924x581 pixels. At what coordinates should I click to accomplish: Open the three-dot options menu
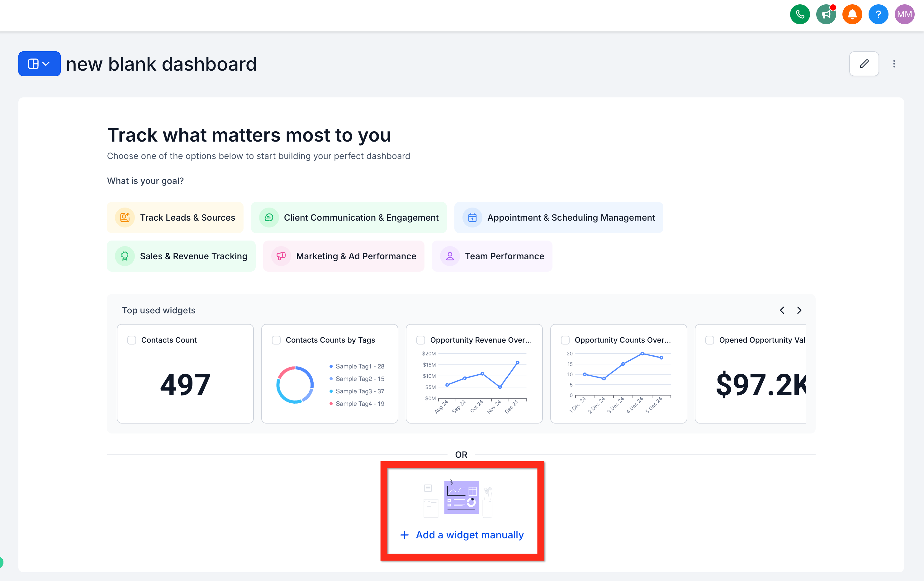point(894,63)
